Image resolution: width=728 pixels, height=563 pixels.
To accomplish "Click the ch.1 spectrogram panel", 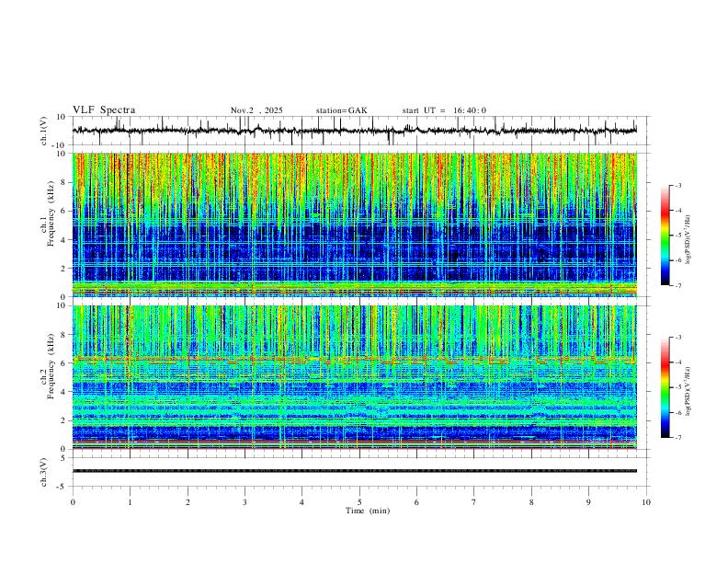I will (355, 224).
